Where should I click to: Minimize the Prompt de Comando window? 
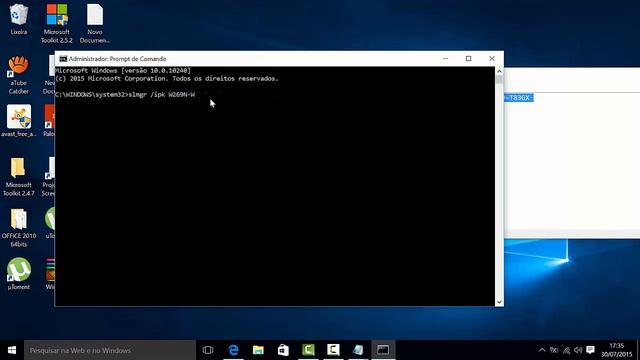click(x=445, y=59)
